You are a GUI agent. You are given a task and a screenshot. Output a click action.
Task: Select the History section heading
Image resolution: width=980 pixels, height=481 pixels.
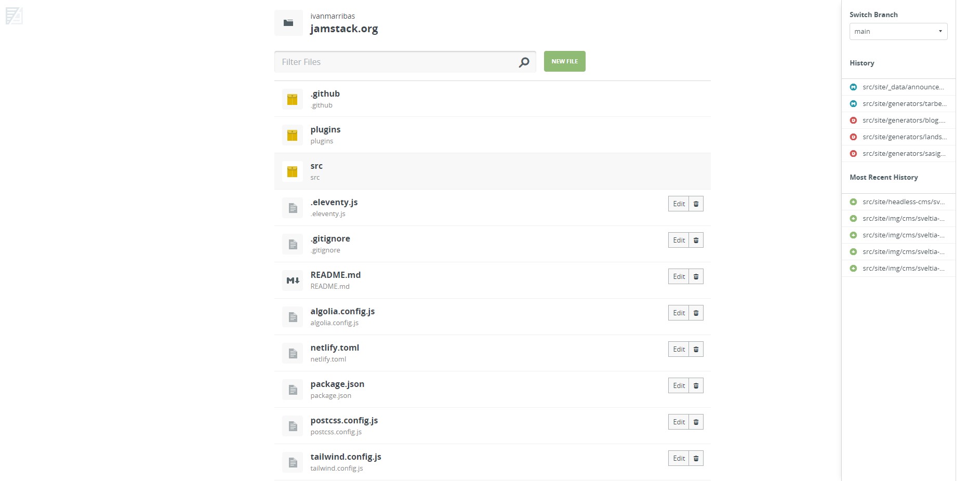click(x=862, y=63)
